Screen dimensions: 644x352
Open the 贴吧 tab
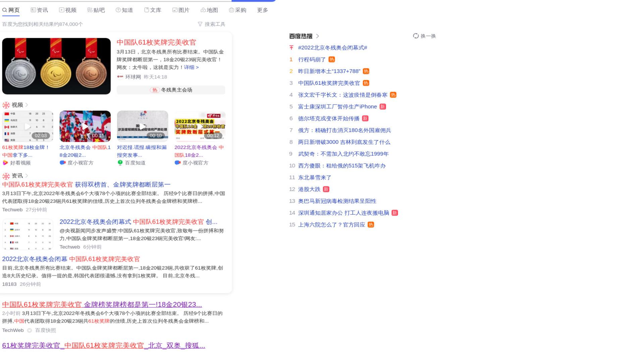pyautogui.click(x=96, y=10)
